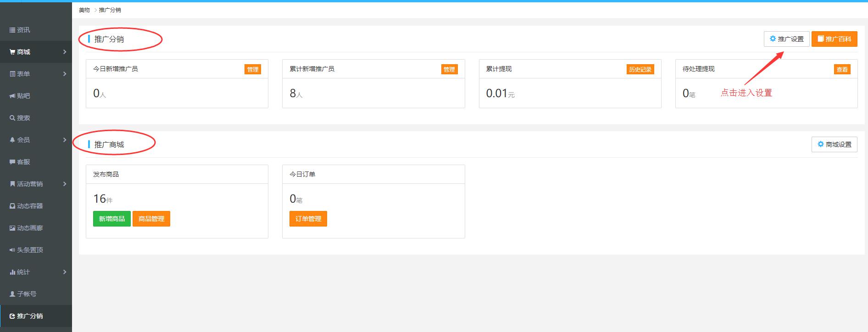Click the list icon beside 资讯
Viewport: 868px width, 332px height.
coord(12,30)
